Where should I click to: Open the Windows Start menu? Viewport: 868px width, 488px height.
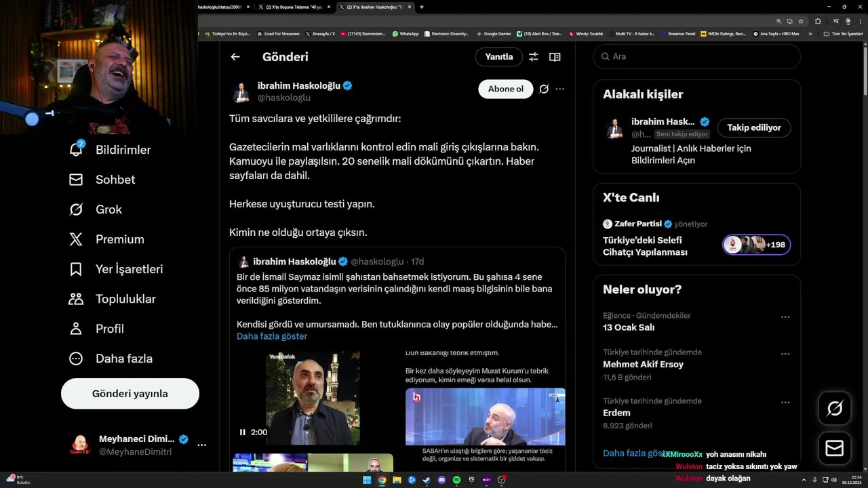click(367, 480)
